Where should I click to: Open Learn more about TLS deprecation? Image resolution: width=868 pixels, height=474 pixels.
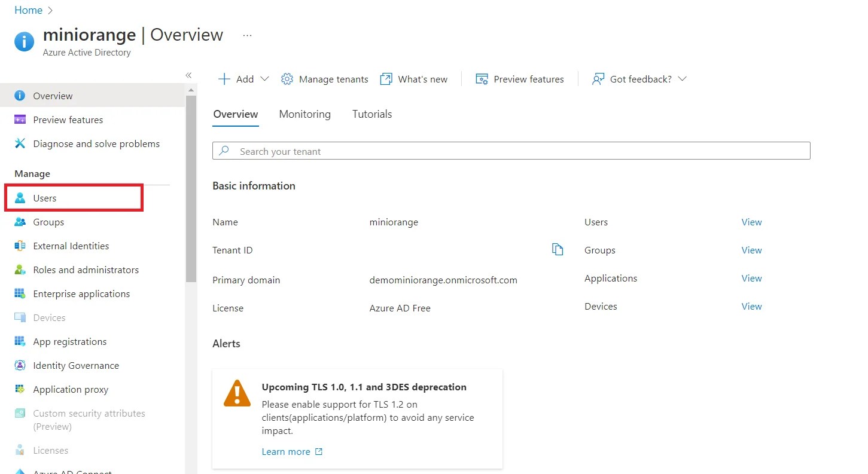(287, 451)
